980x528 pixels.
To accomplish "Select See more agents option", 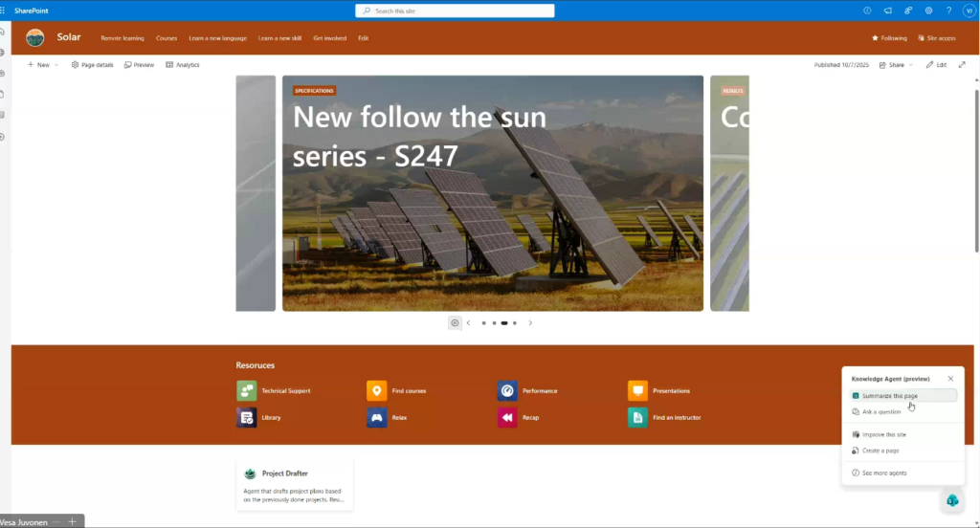I will point(903,473).
